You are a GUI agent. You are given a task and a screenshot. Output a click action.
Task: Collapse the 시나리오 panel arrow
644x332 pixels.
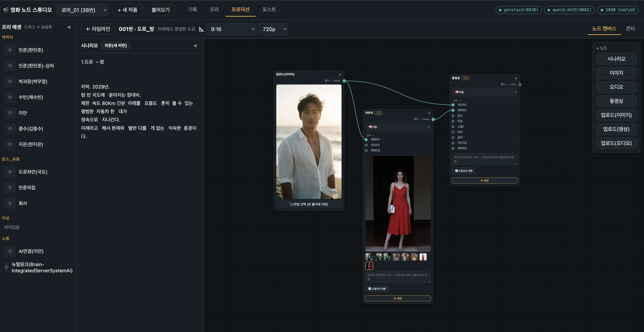point(195,46)
